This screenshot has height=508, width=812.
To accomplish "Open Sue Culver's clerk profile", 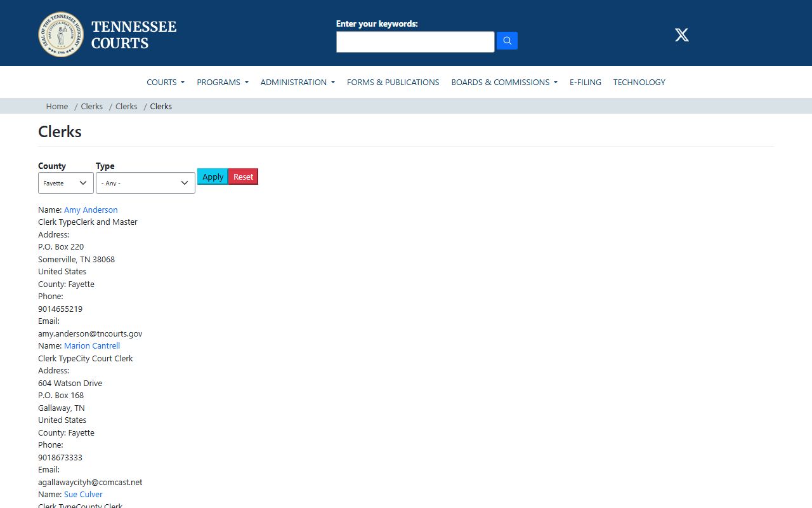I will point(83,494).
